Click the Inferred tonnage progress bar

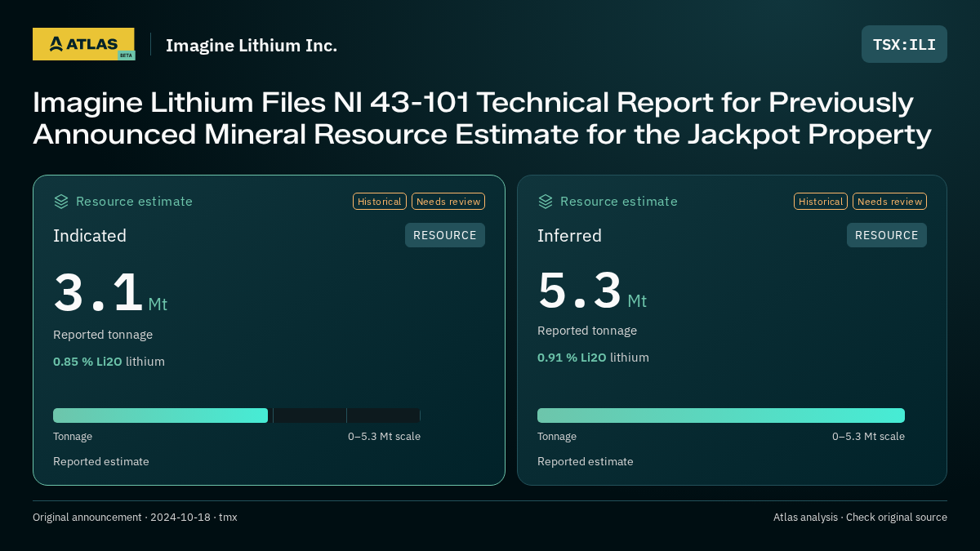pos(721,415)
